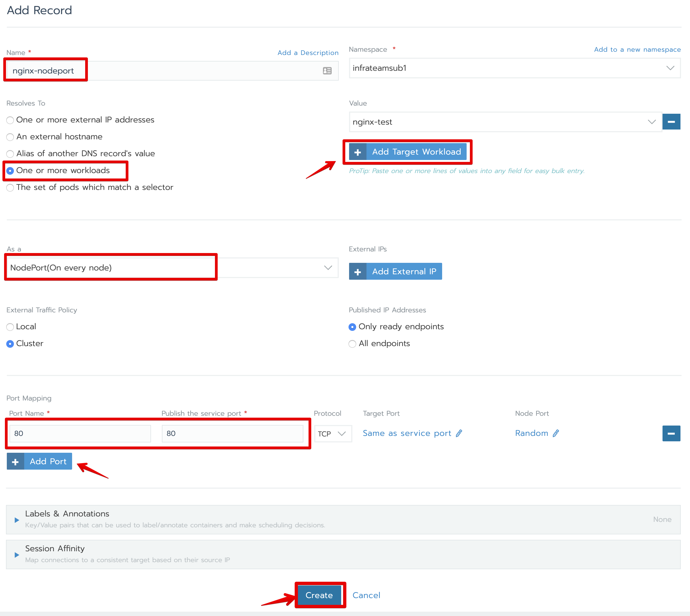Select All endpoints radio option

(352, 344)
